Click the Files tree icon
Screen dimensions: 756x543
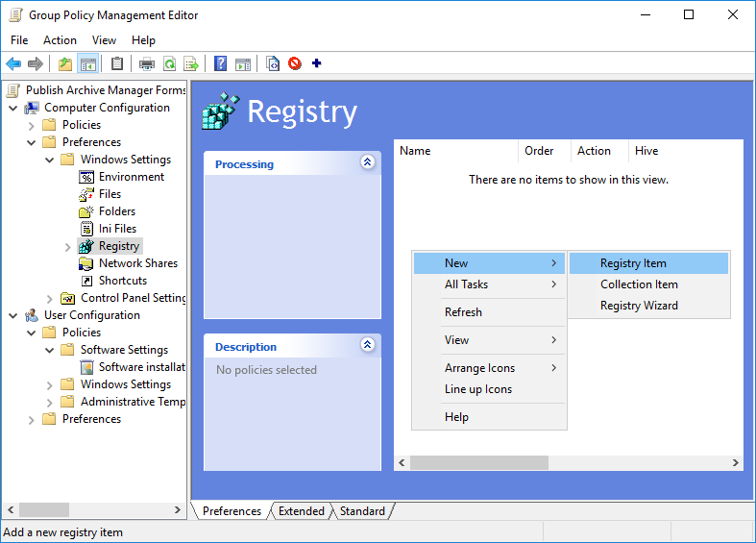(x=86, y=194)
